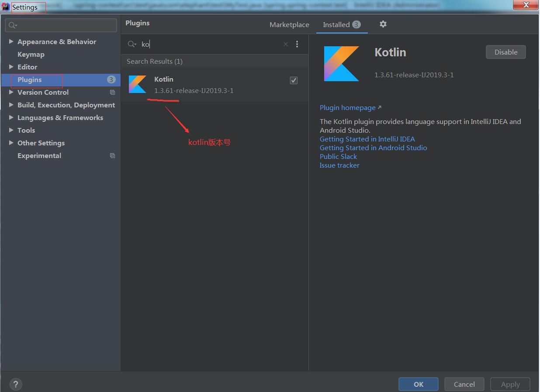Click the magnifier icon in plugin search

coord(132,44)
